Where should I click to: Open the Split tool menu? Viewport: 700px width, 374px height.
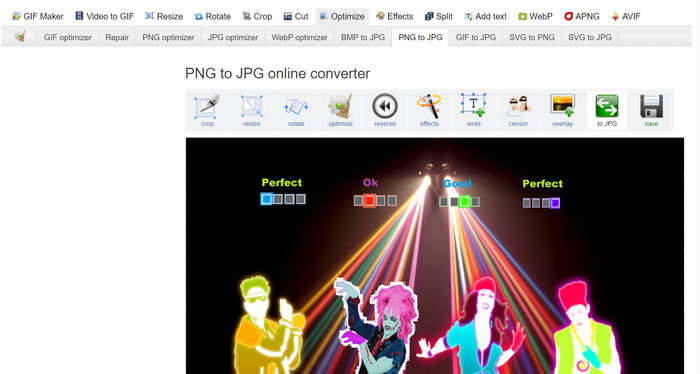(439, 17)
